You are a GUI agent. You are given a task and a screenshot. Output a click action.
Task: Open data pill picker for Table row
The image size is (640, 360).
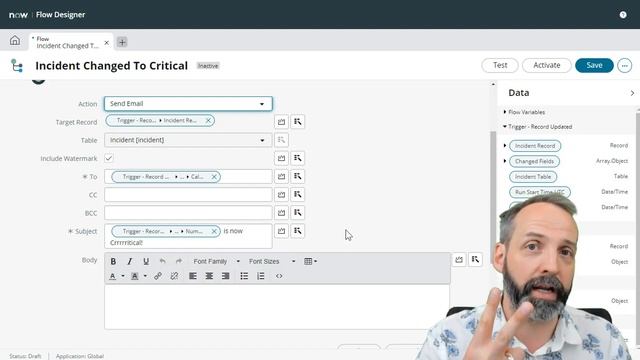[281, 140]
